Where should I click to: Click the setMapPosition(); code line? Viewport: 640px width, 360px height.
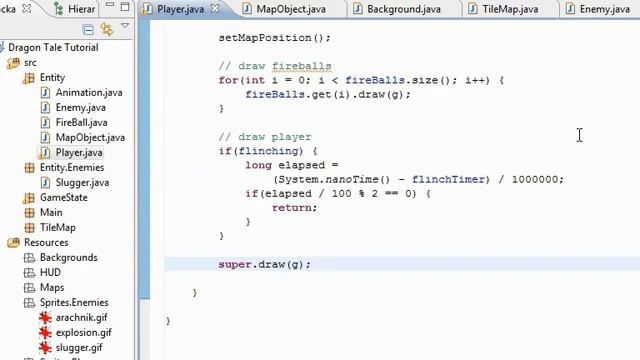[x=274, y=38]
